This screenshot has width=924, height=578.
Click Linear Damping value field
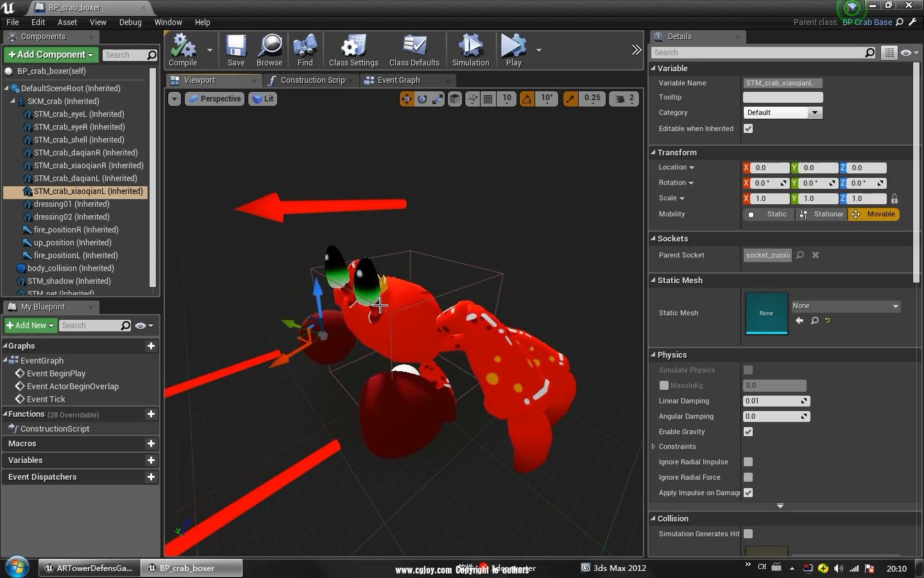[x=776, y=401]
